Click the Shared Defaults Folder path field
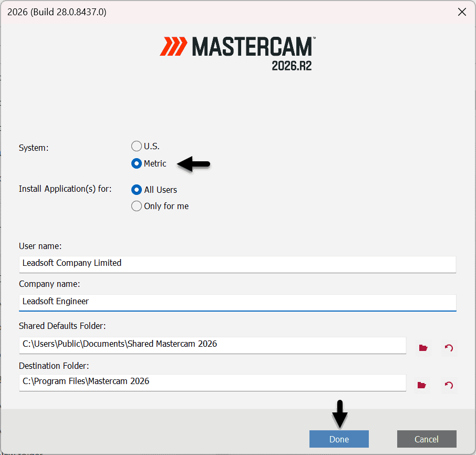 click(x=212, y=345)
